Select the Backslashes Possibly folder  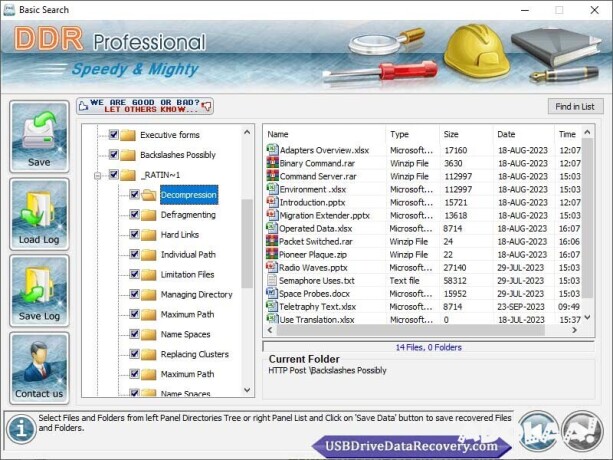click(178, 155)
